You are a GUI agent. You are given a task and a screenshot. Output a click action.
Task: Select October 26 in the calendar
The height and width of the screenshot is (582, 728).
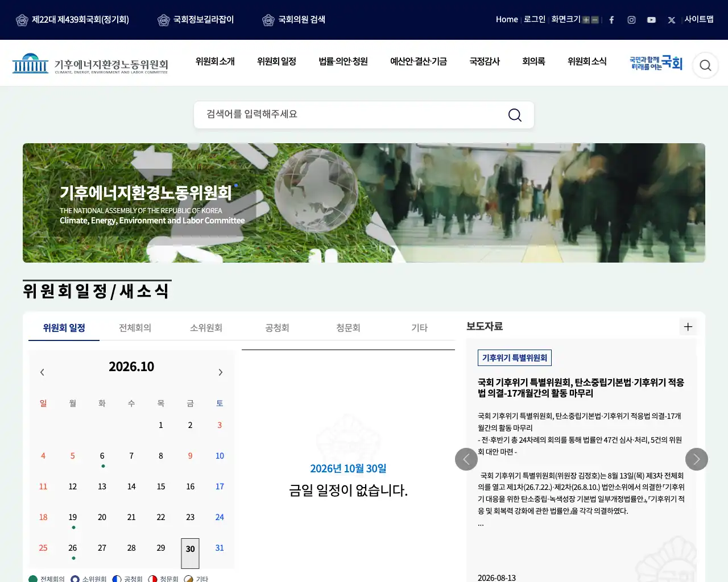point(73,548)
